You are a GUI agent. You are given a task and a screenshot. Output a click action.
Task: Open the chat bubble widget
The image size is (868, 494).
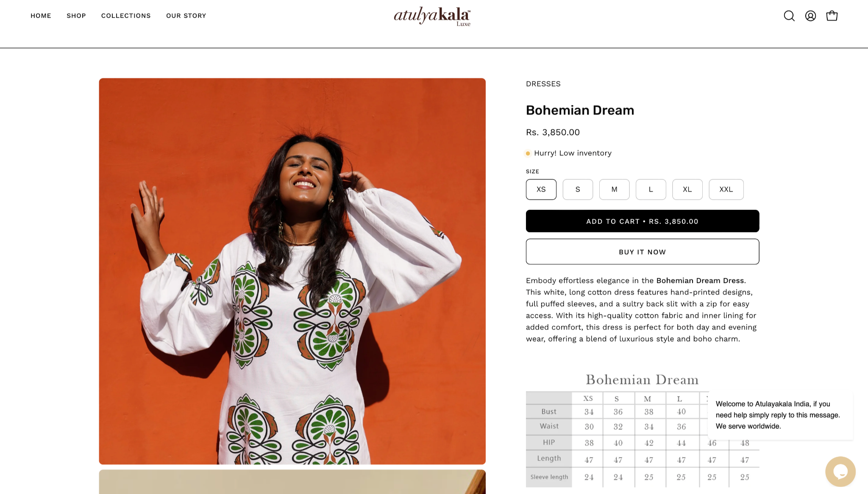coord(840,471)
